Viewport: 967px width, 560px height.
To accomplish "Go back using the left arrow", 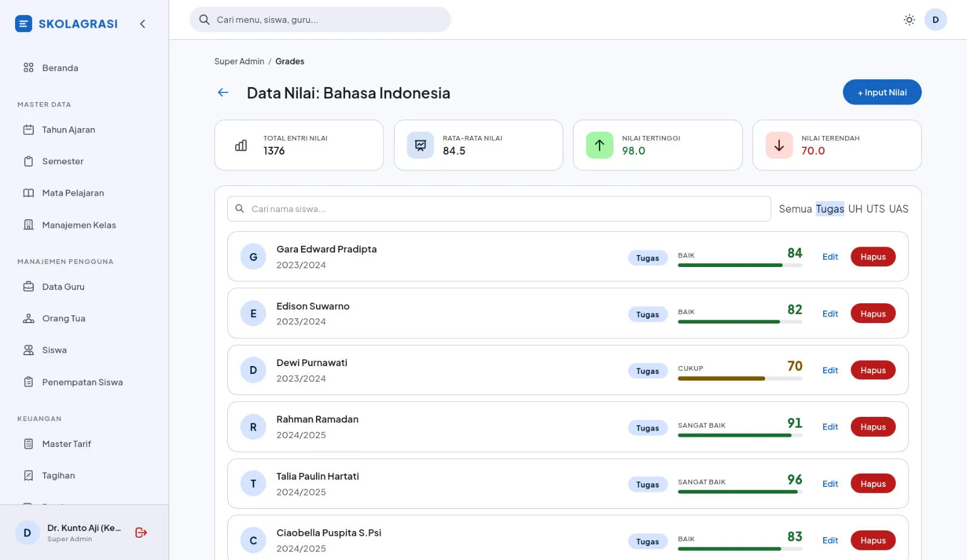I will click(223, 92).
